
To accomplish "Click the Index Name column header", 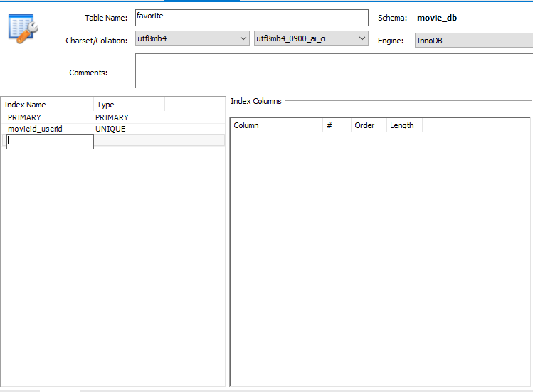I will coord(48,105).
